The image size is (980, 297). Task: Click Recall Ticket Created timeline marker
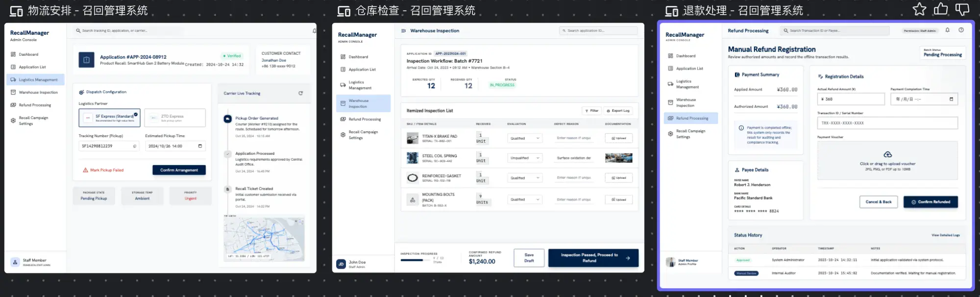(x=227, y=189)
